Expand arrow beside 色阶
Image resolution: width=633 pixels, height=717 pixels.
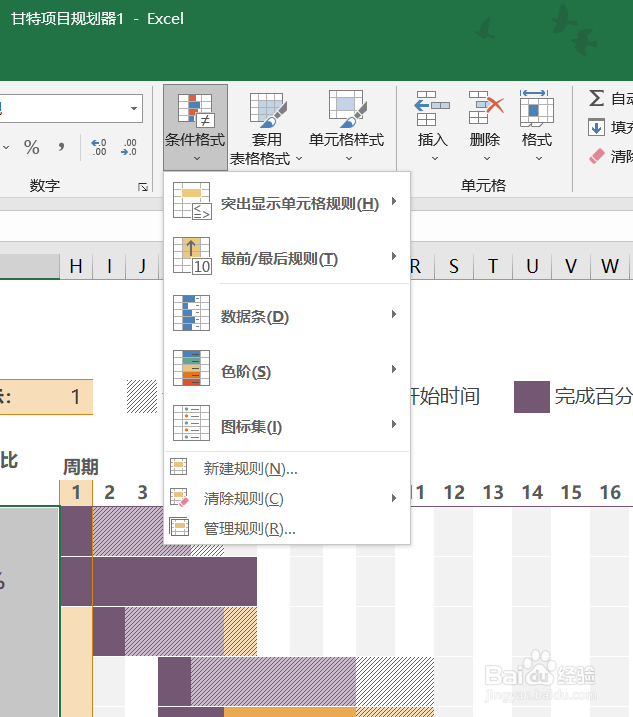pyautogui.click(x=394, y=369)
